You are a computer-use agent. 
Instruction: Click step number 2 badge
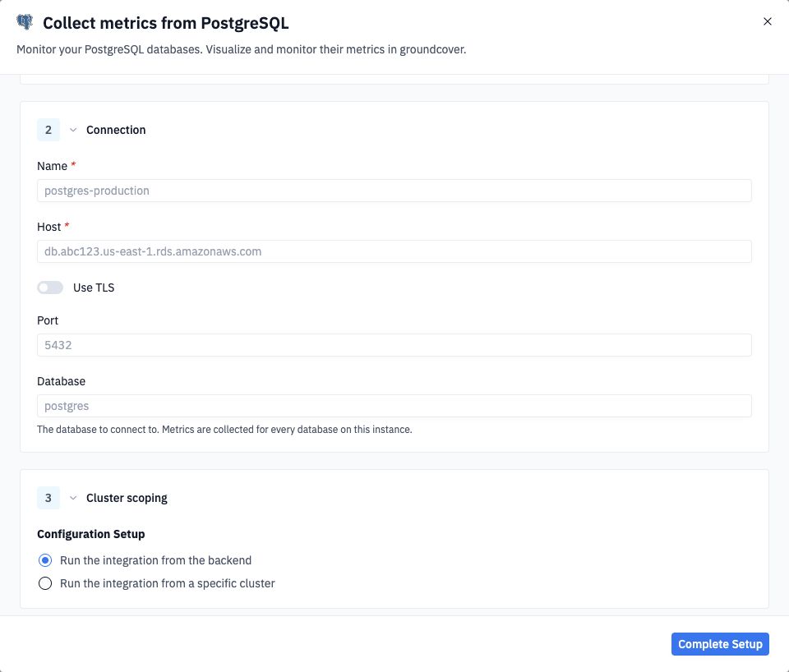pos(48,130)
